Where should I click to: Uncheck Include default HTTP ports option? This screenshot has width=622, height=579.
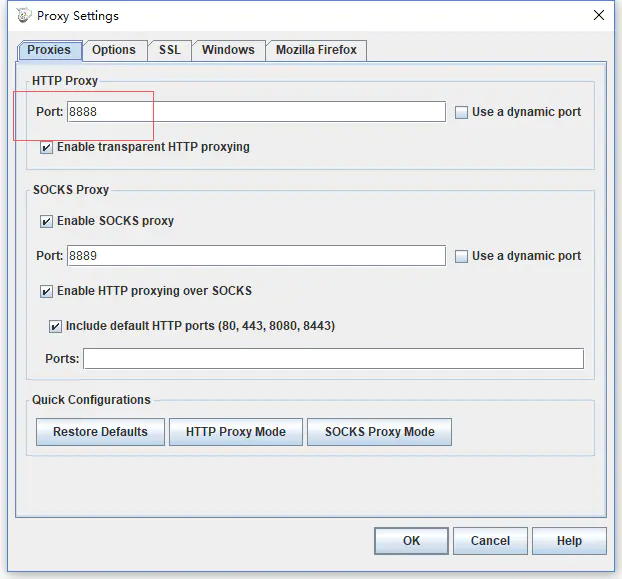(x=56, y=326)
